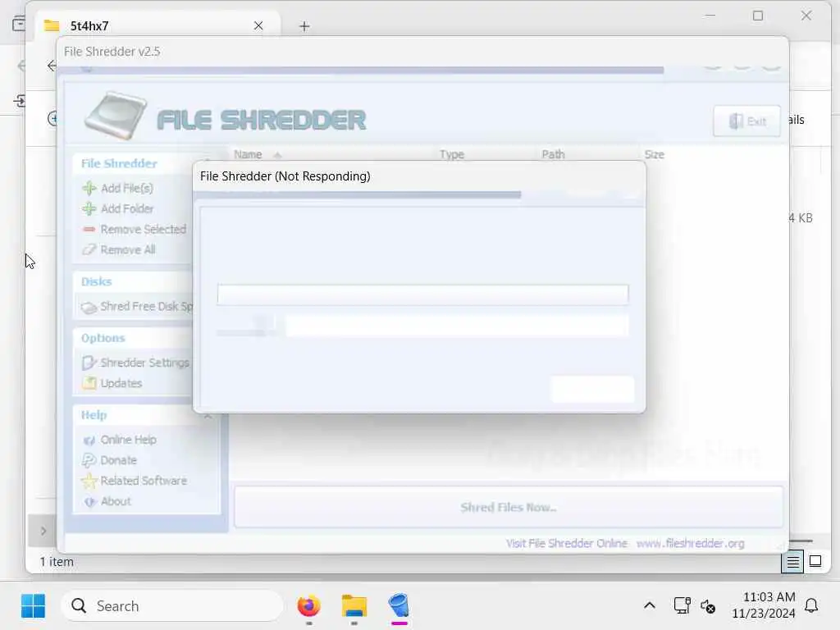Click the File Shredder disk logo
Screen dimensions: 840x630
tap(116, 115)
